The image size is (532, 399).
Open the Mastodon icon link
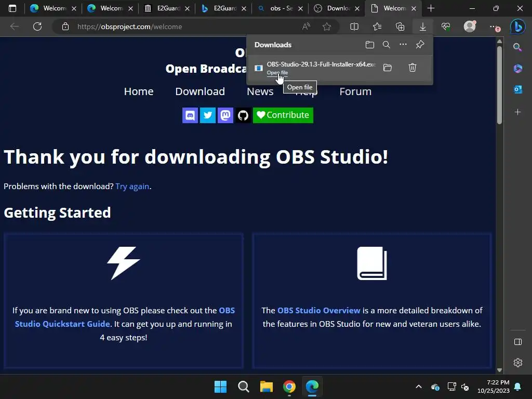(225, 115)
